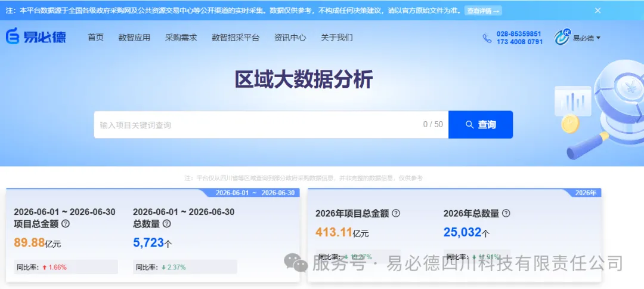Click the 易必德 user avatar icon
The height and width of the screenshot is (289, 644).
(562, 38)
